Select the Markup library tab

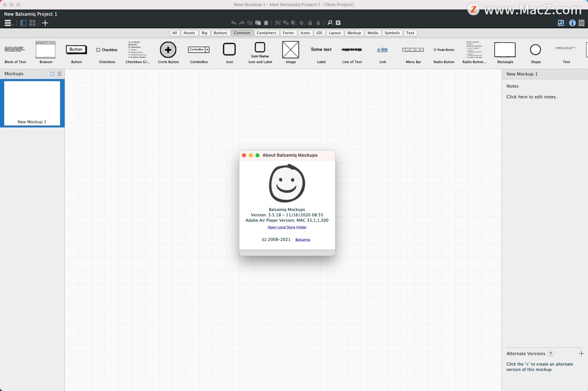click(354, 33)
